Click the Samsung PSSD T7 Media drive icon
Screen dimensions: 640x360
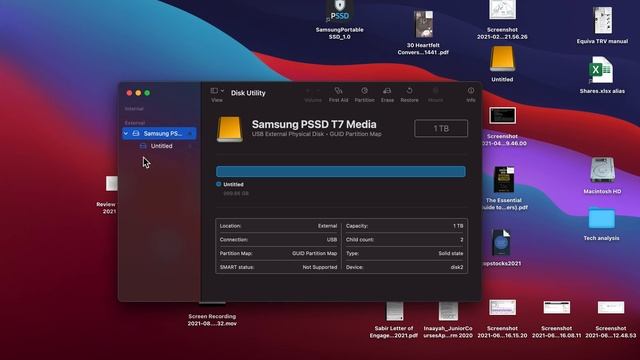(x=229, y=129)
